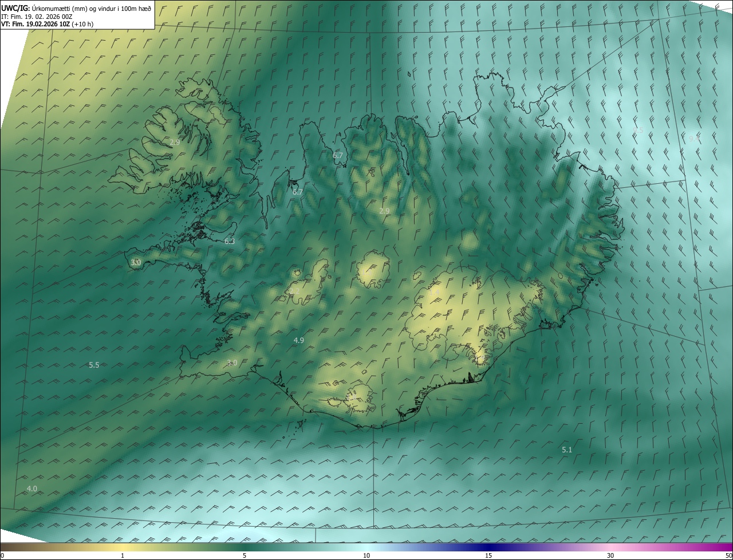Click the 9.5 value northeast of Iceland
733x560 pixels.
tap(639, 130)
